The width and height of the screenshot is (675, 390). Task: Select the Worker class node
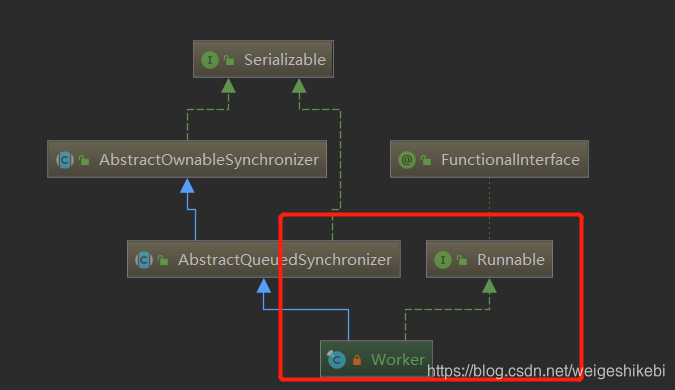pos(376,359)
